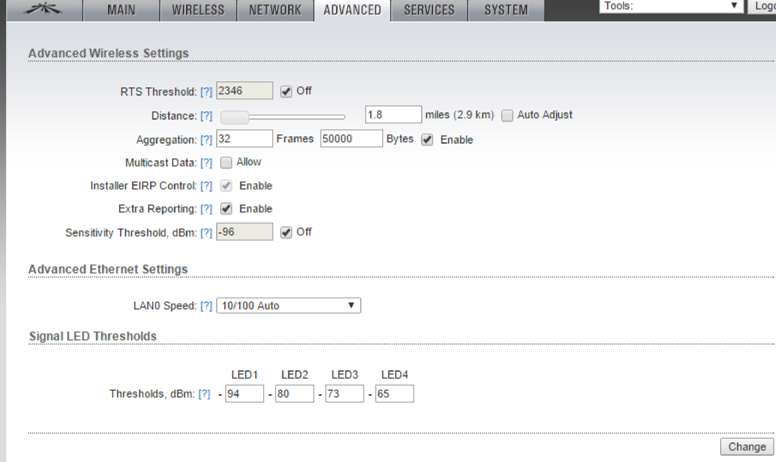Click the LED4 threshold field
The width and height of the screenshot is (776, 462).
[x=394, y=394]
